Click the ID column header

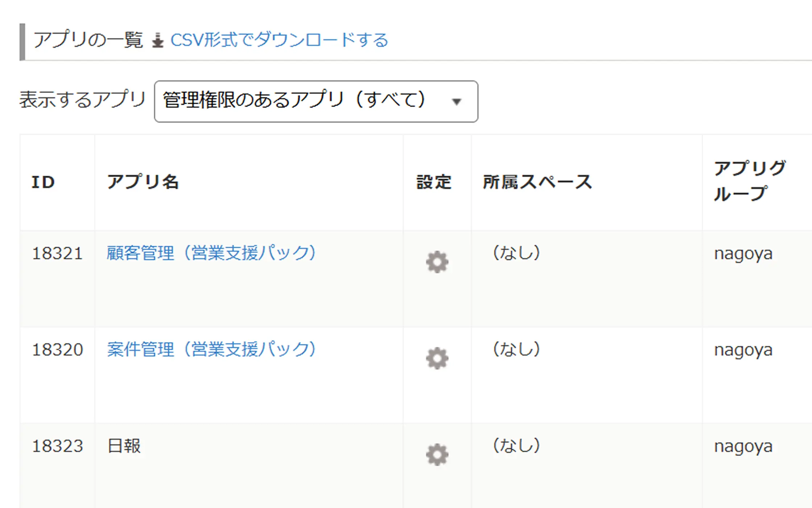pyautogui.click(x=43, y=182)
